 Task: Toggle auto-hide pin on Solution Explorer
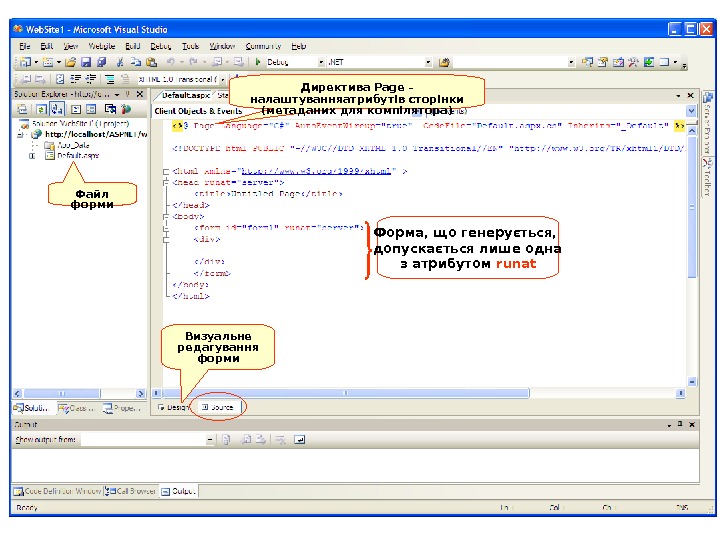(128, 94)
